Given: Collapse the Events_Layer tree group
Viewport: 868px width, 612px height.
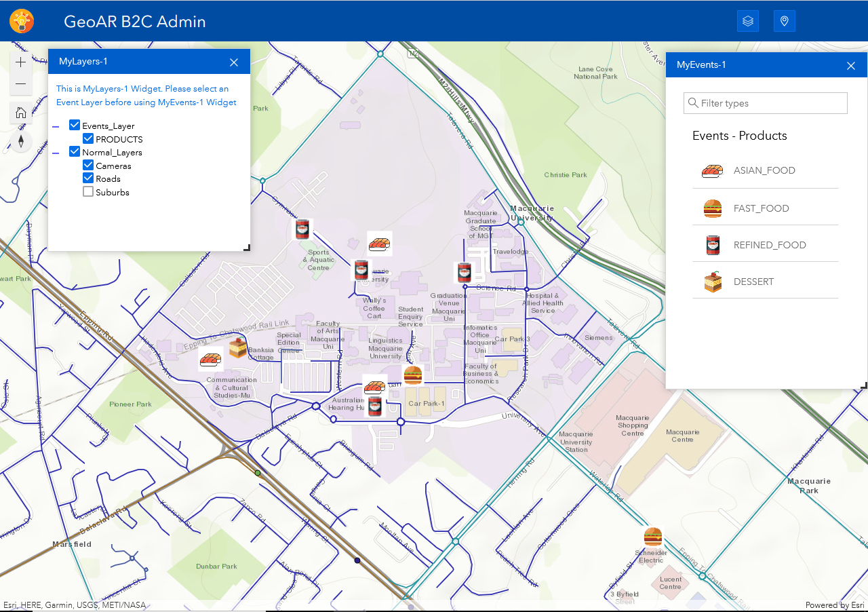Looking at the screenshot, I should (x=56, y=126).
